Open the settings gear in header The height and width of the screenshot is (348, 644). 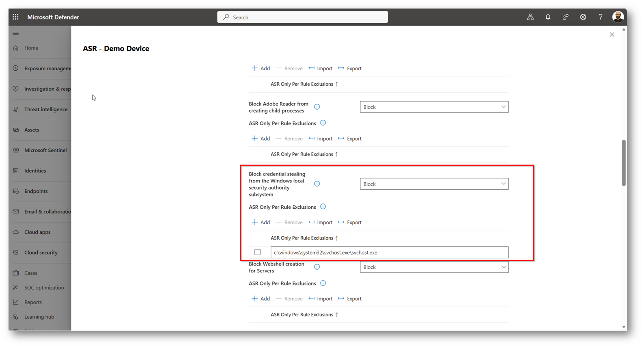click(x=583, y=17)
